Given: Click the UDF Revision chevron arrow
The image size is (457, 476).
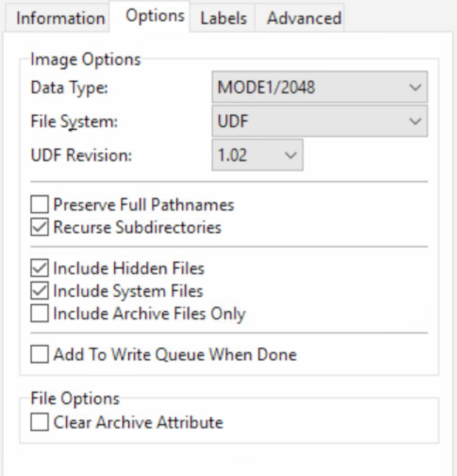Looking at the screenshot, I should pos(290,155).
